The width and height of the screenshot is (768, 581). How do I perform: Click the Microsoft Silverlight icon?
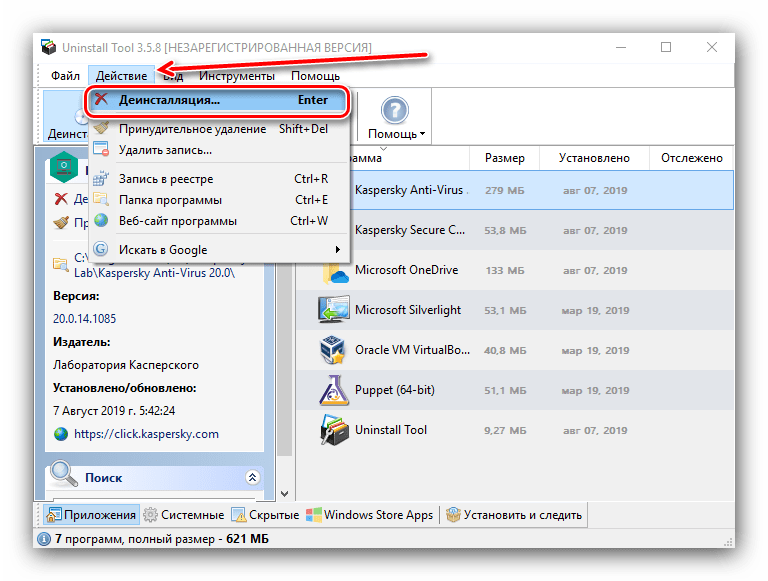(334, 310)
